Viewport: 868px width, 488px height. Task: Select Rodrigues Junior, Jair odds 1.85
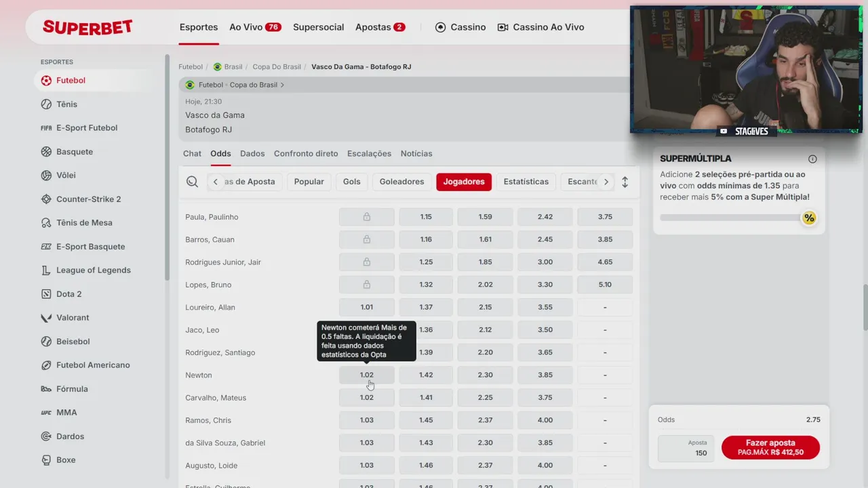[486, 262]
